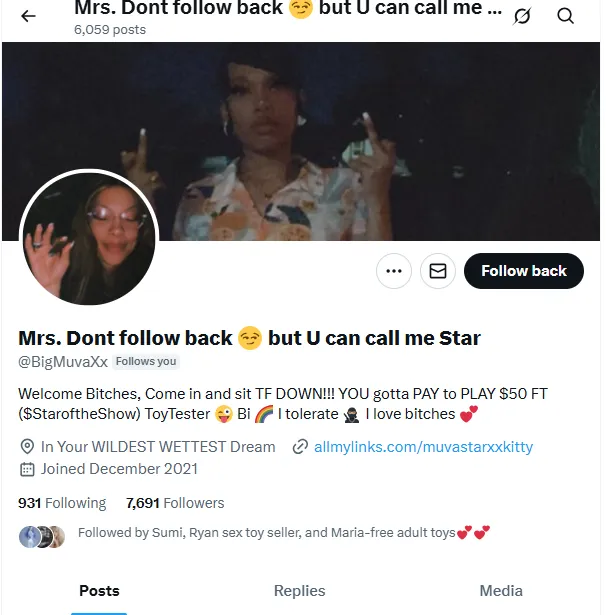Send a message via envelope icon

coord(438,271)
